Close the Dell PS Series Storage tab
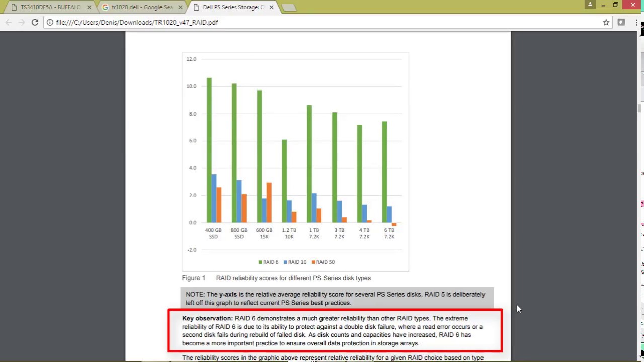Viewport: 644px width, 362px height. click(x=272, y=8)
